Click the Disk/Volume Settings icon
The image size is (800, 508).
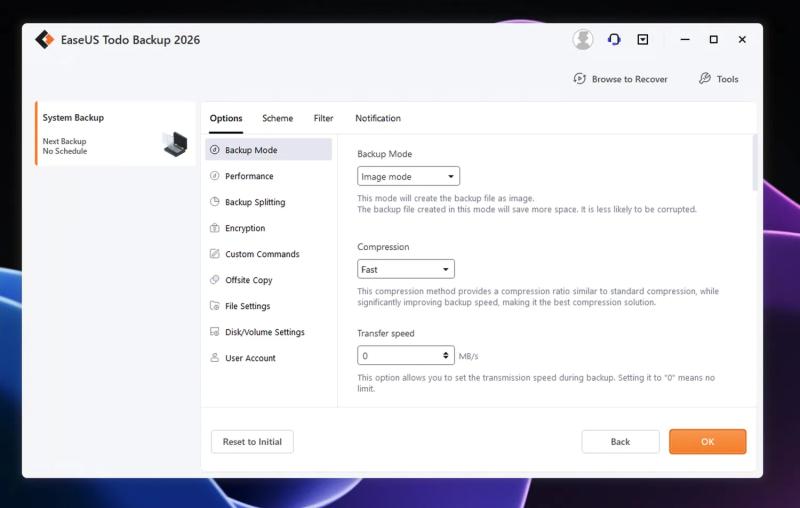coord(215,332)
